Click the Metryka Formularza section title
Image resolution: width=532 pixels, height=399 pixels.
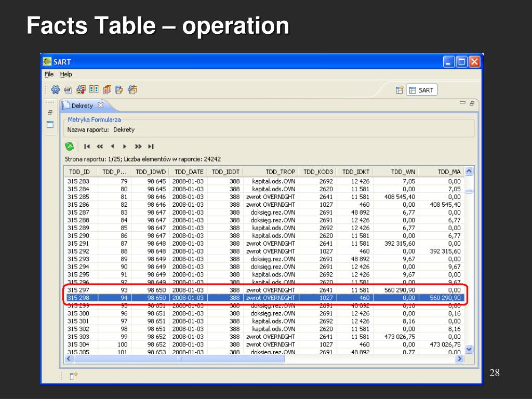(x=94, y=120)
